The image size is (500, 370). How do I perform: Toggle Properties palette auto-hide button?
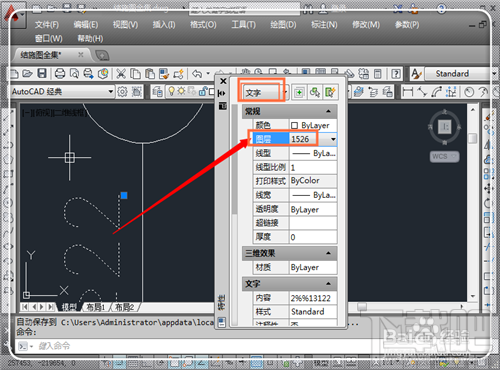(x=222, y=93)
